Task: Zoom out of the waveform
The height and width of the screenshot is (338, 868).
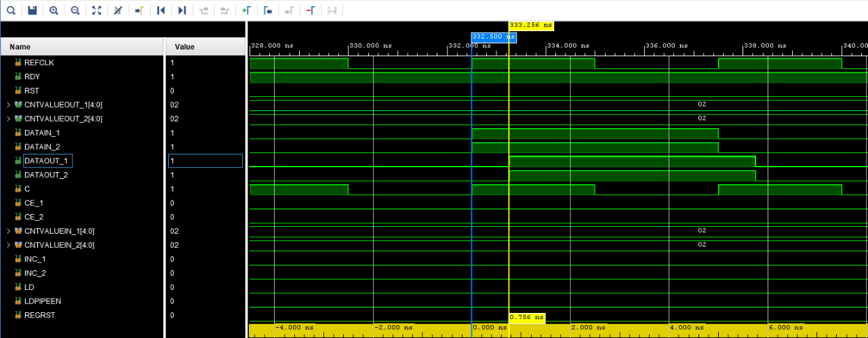Action: tap(75, 10)
